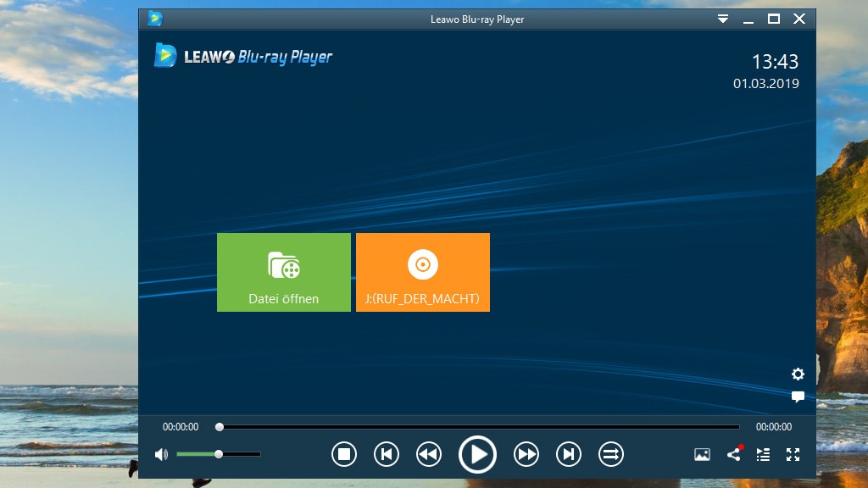This screenshot has height=488, width=868.
Task: Open the share icon
Action: tap(734, 455)
